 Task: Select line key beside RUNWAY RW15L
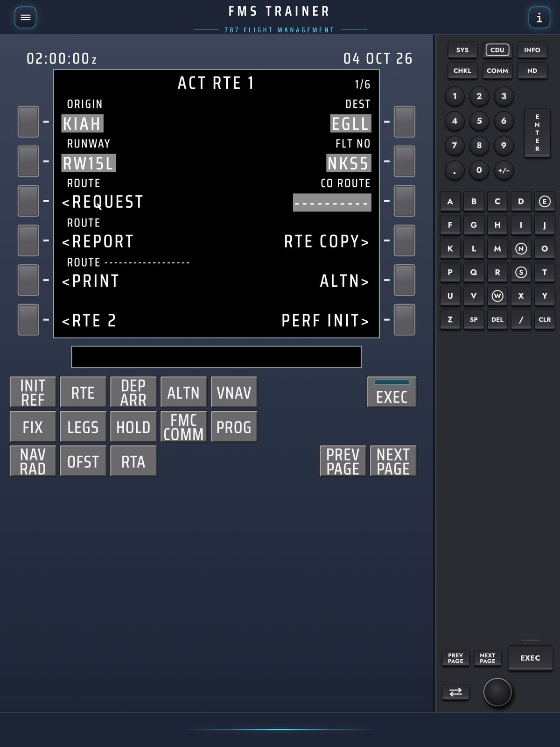(x=28, y=162)
